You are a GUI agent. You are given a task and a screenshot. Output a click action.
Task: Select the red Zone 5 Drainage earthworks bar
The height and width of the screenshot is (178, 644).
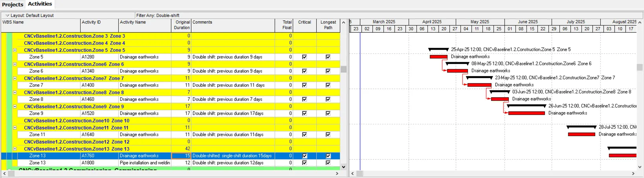(x=439, y=57)
